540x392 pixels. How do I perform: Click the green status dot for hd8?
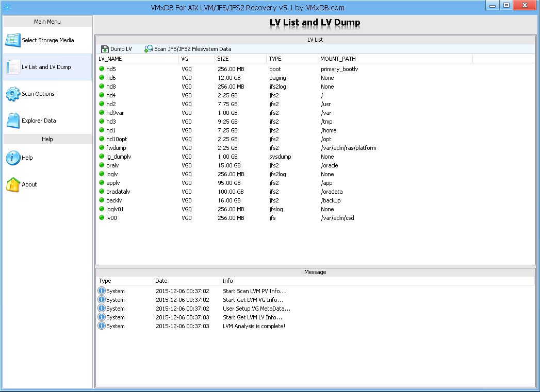(x=102, y=87)
